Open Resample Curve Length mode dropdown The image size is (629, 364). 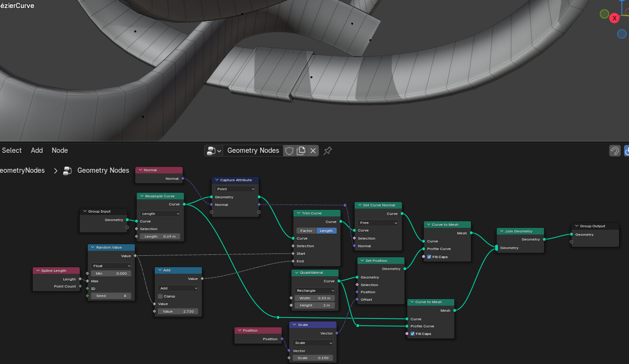160,214
